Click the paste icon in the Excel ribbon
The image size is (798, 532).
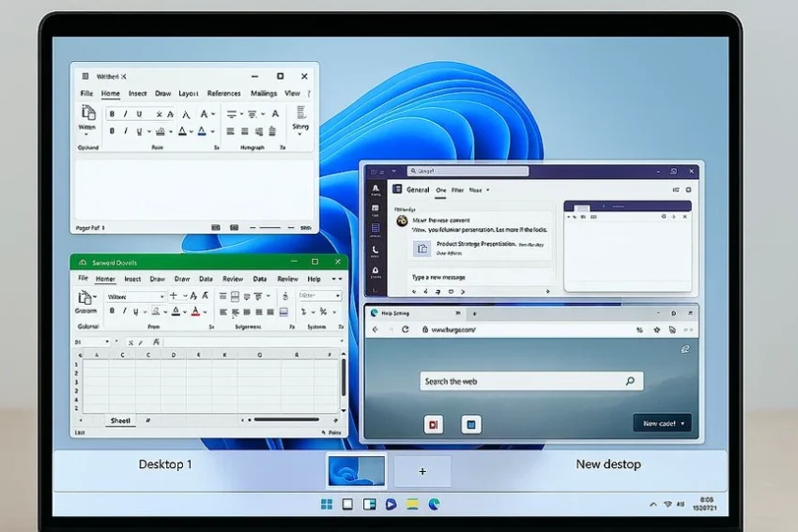point(84,297)
